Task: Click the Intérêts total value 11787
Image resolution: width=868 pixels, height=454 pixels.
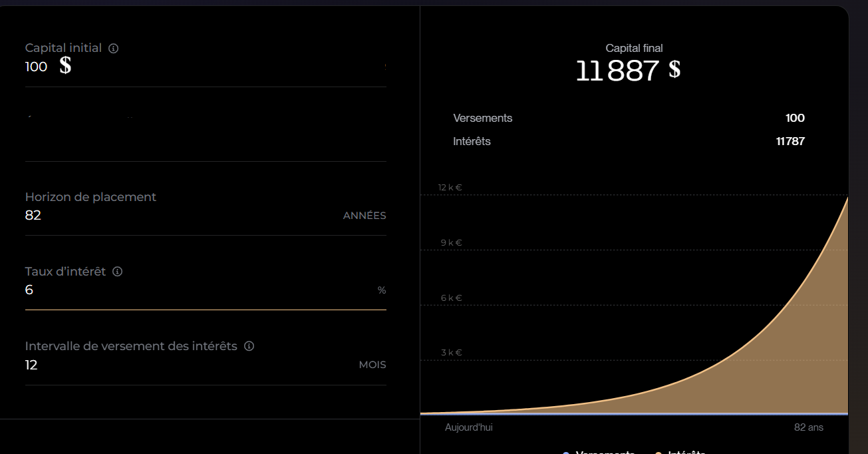Action: (x=790, y=141)
